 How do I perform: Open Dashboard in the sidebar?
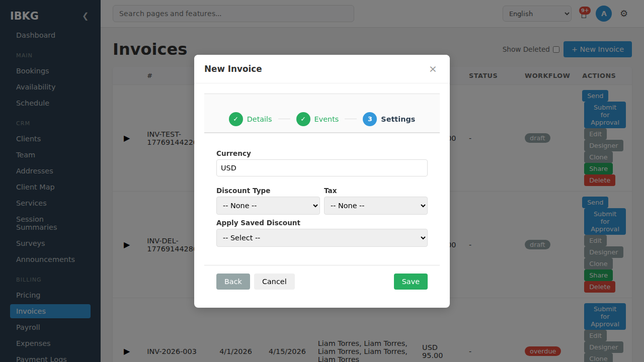point(50,35)
